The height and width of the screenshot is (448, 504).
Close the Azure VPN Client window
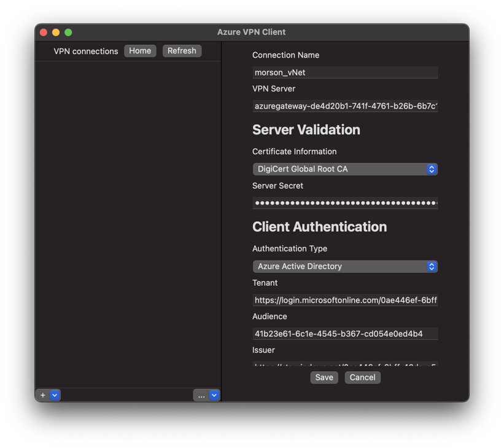click(44, 33)
